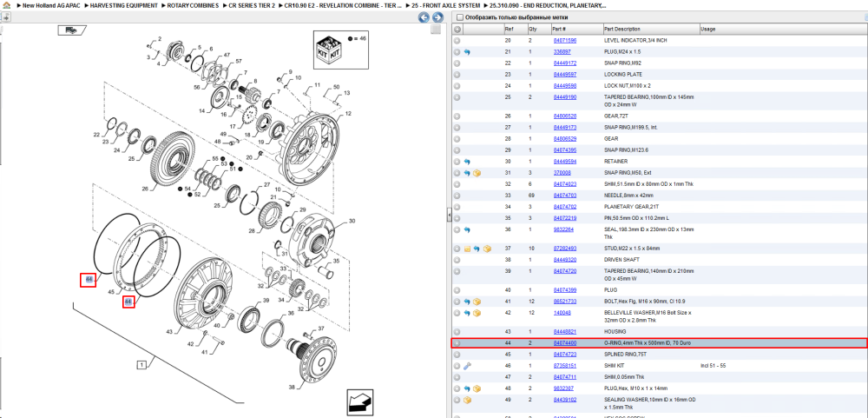
Task: Go to the catalog home icon
Action: pos(6,5)
